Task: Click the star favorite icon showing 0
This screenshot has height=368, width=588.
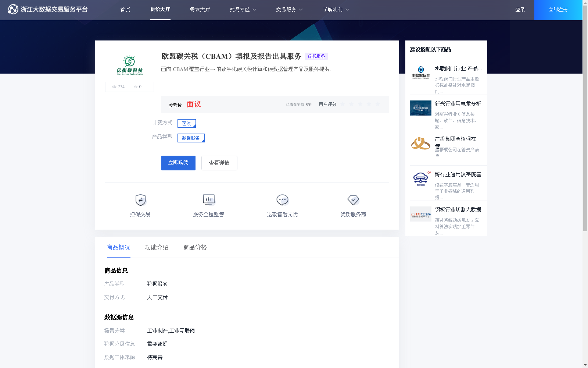Action: coord(136,87)
